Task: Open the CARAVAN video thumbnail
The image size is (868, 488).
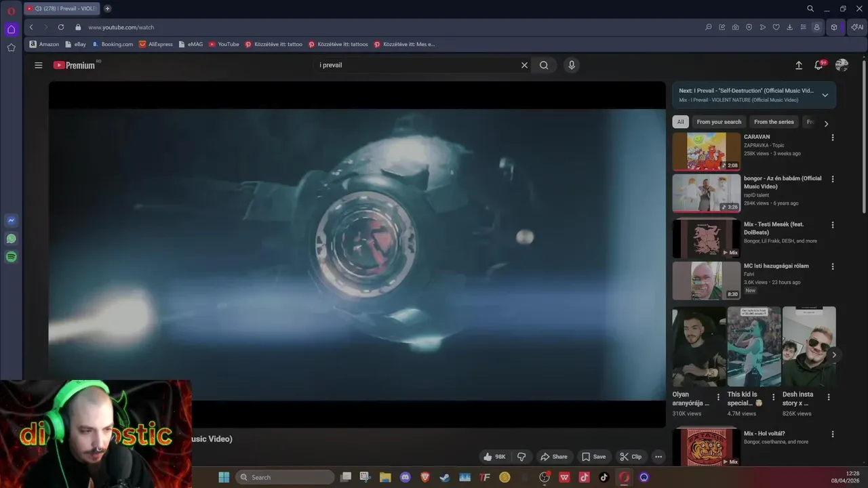Action: [x=706, y=151]
